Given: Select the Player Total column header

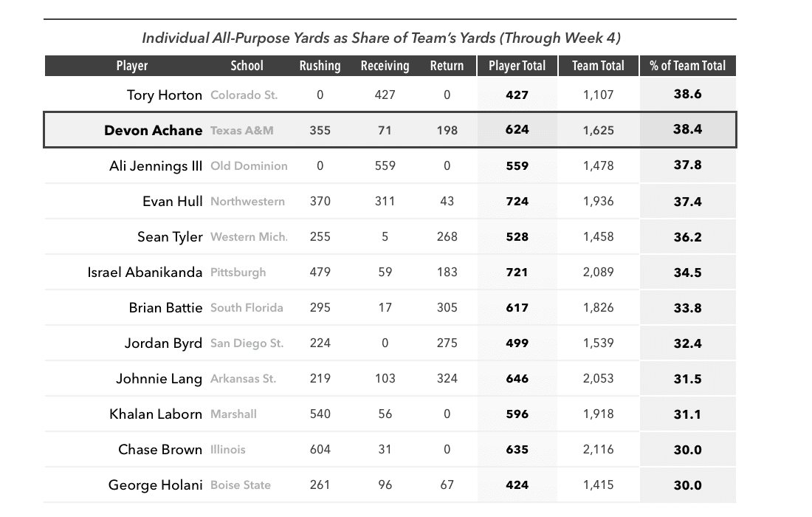Looking at the screenshot, I should 517,66.
